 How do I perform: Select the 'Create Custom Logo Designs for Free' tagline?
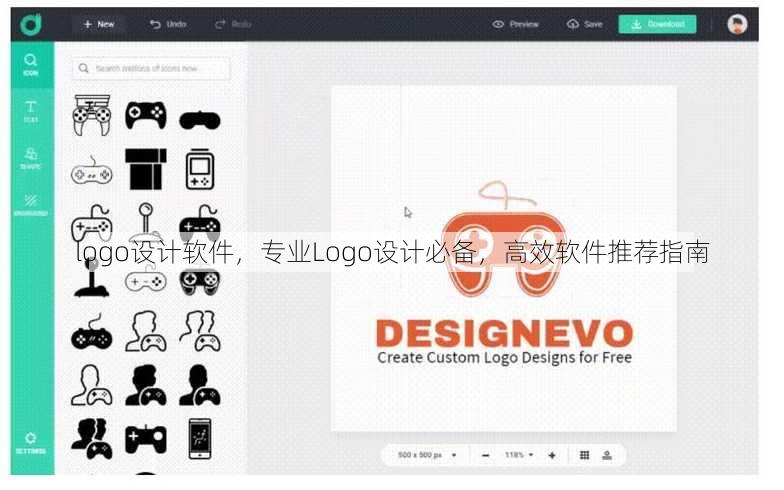[504, 358]
